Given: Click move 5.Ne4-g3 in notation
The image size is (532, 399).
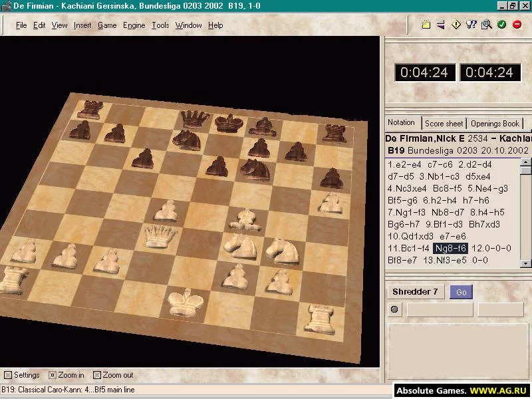Looking at the screenshot, I should point(488,188).
